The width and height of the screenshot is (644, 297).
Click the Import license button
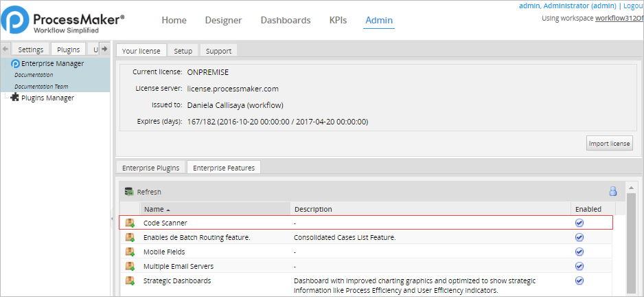pos(610,144)
